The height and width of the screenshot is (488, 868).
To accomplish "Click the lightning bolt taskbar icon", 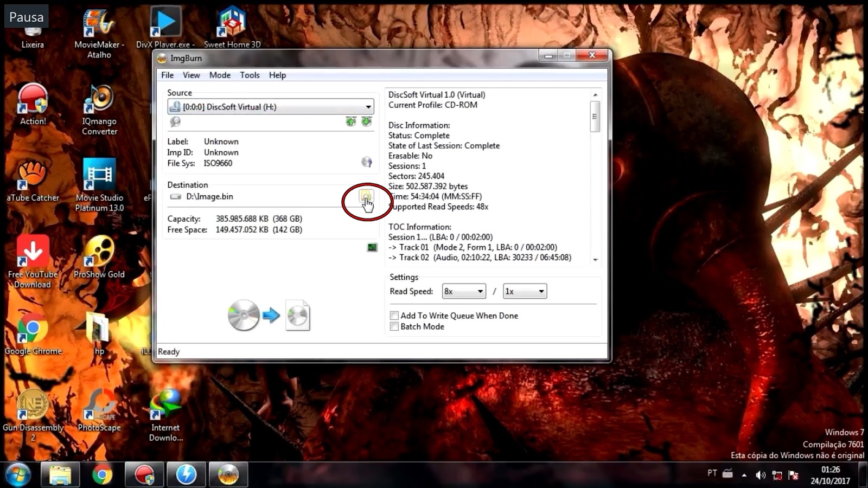I will [x=186, y=475].
